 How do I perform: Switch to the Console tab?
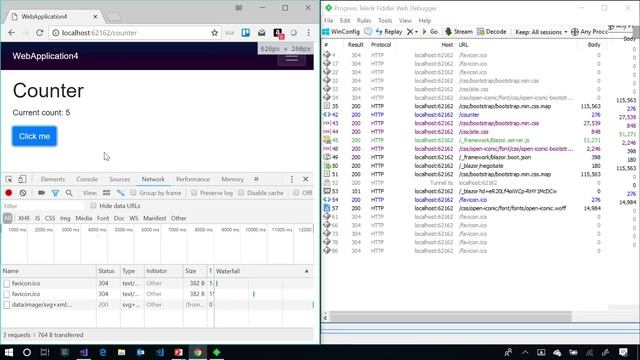(x=87, y=179)
